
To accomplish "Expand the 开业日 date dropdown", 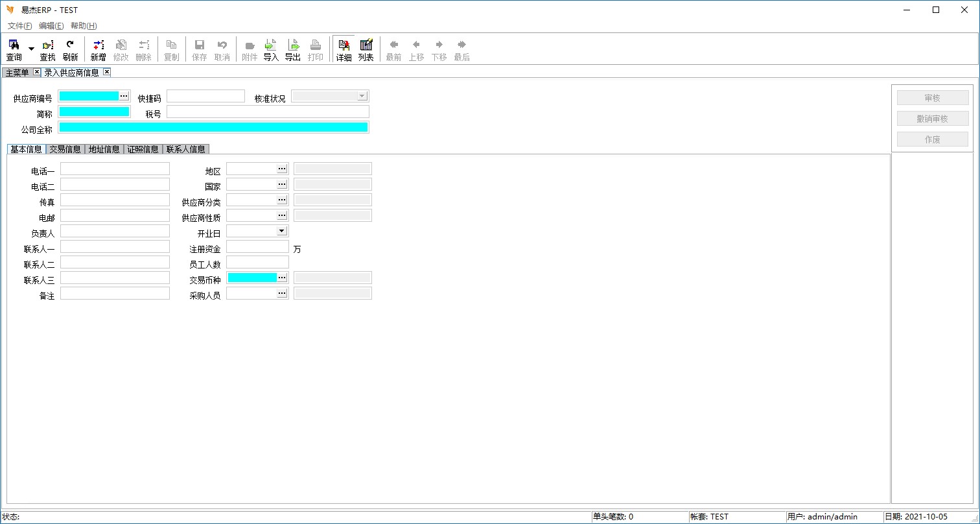I will click(x=281, y=231).
